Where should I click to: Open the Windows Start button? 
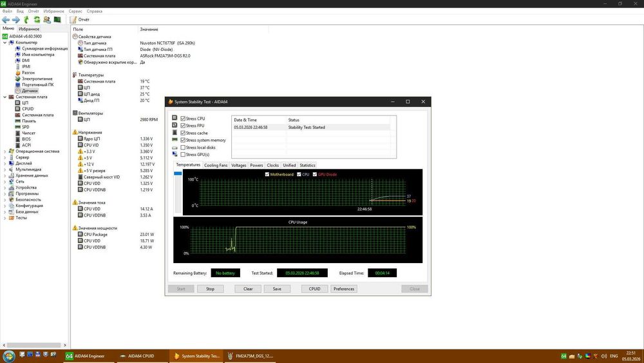coord(8,356)
